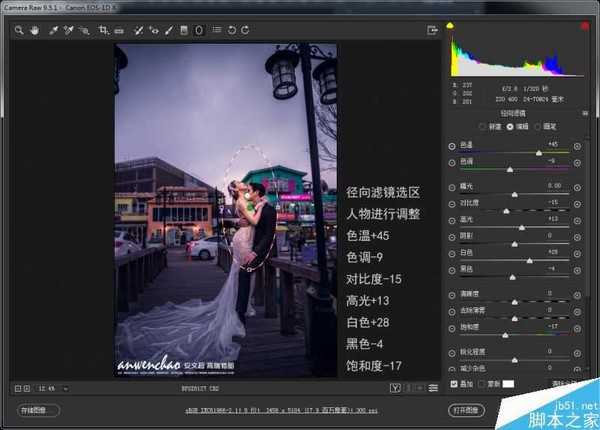Enable the 蒙版 mask checkbox
The height and width of the screenshot is (430, 600).
pyautogui.click(x=481, y=383)
